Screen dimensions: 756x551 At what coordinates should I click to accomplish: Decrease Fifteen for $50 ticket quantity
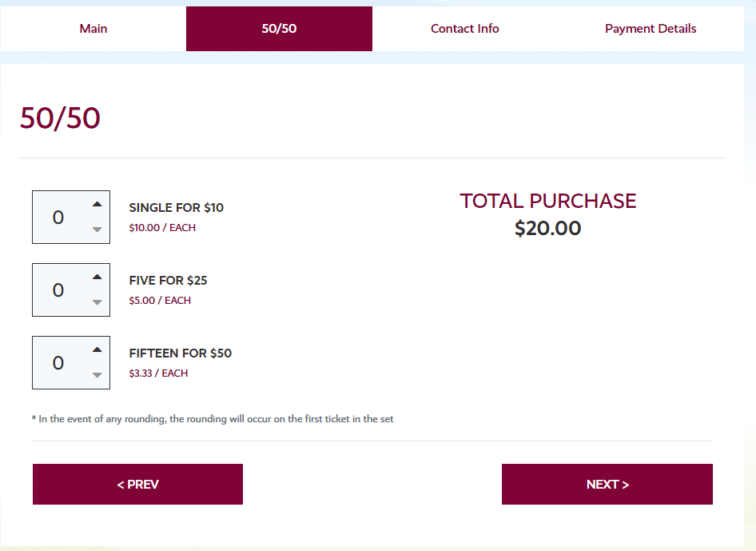pyautogui.click(x=97, y=375)
